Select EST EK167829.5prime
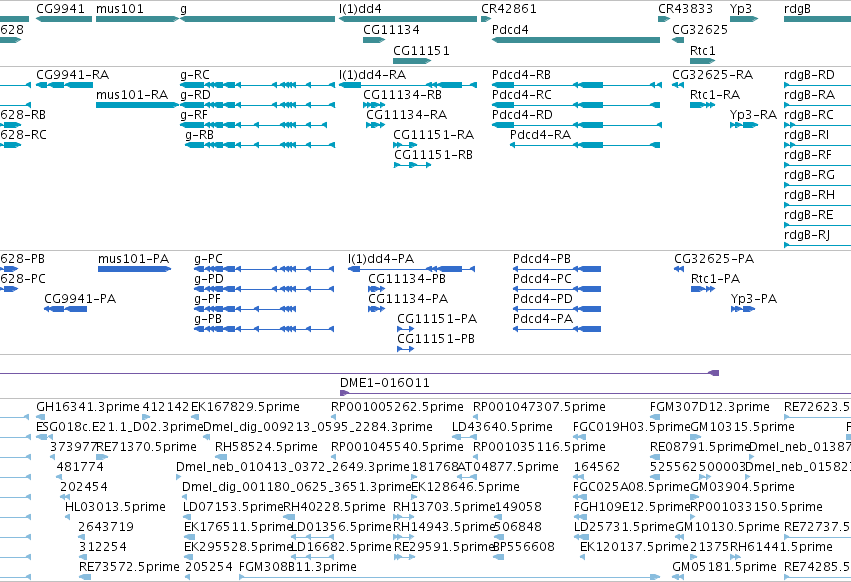Image resolution: width=851 pixels, height=582 pixels. coord(195,417)
